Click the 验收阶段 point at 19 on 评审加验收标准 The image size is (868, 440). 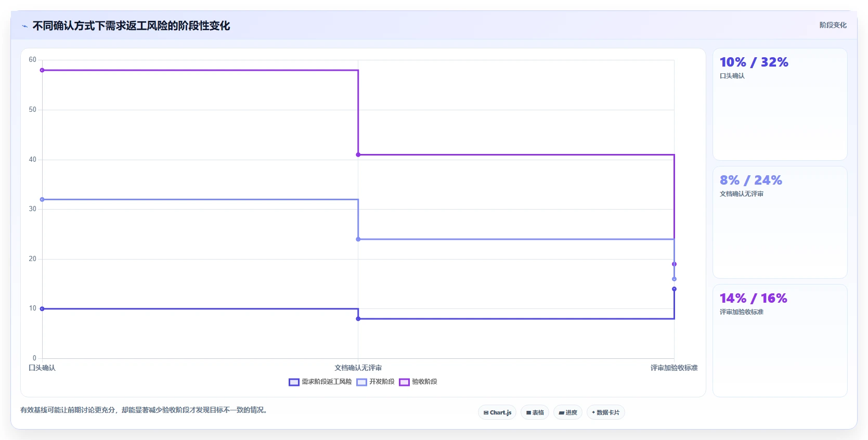click(674, 264)
